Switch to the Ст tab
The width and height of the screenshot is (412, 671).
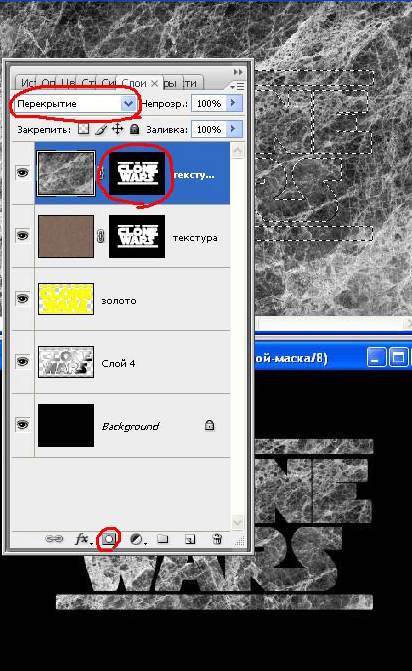point(88,83)
